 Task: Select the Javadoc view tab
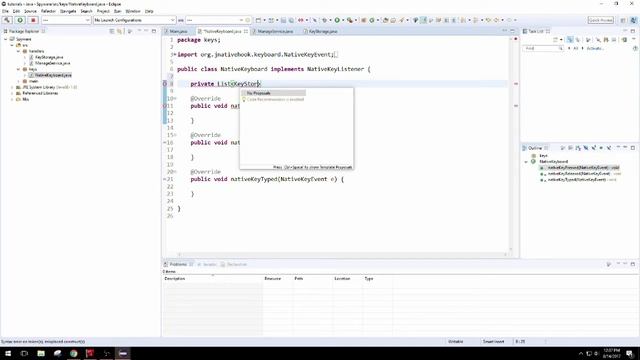click(207, 264)
